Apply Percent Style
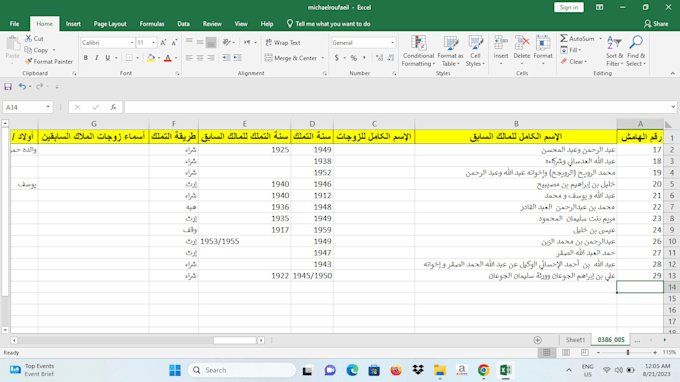 coord(354,58)
